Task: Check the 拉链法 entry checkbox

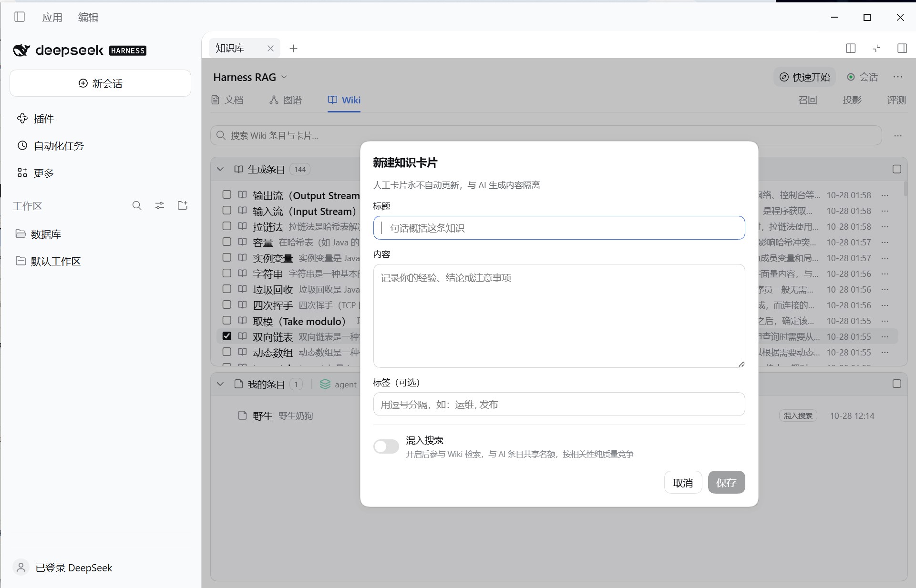Action: click(x=227, y=226)
